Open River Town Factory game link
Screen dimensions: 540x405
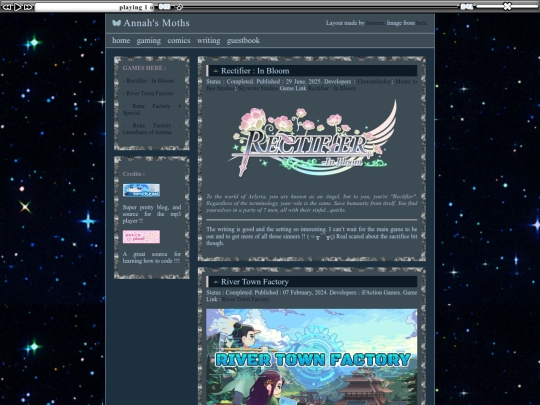(245, 299)
